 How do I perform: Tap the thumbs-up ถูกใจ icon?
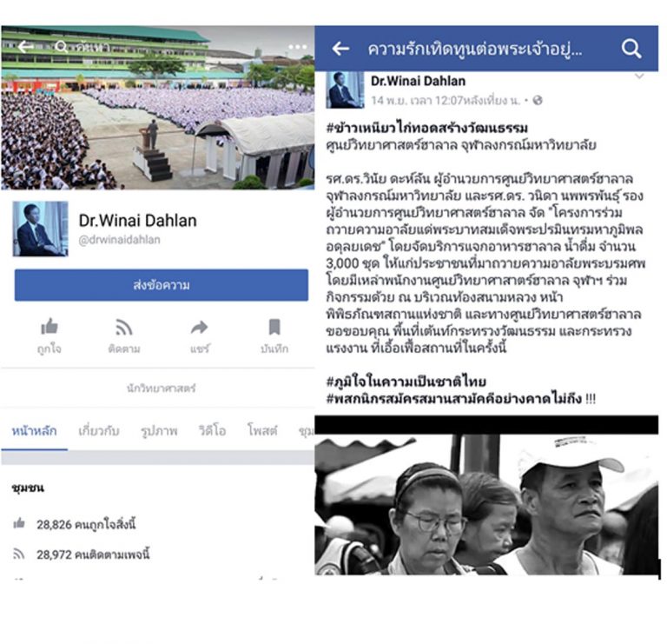point(50,327)
